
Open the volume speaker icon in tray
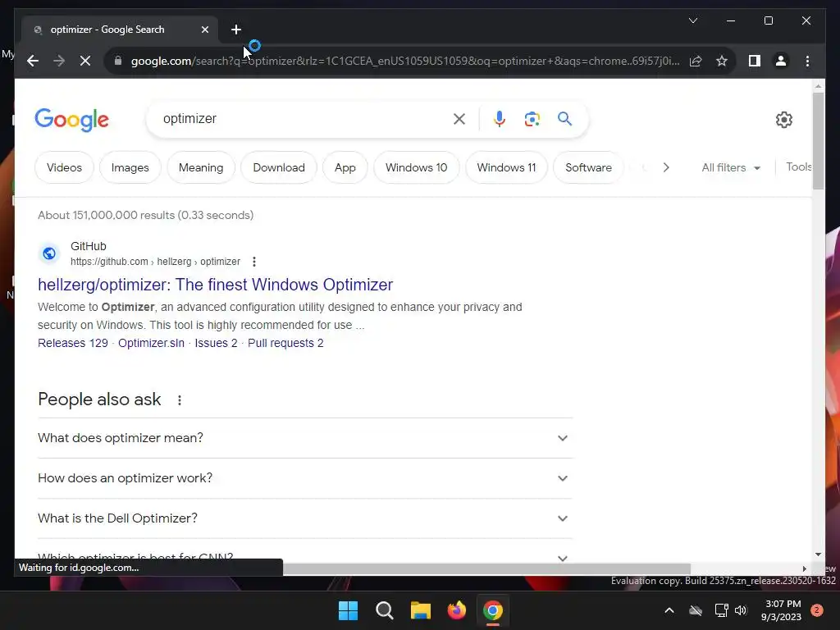click(x=741, y=610)
